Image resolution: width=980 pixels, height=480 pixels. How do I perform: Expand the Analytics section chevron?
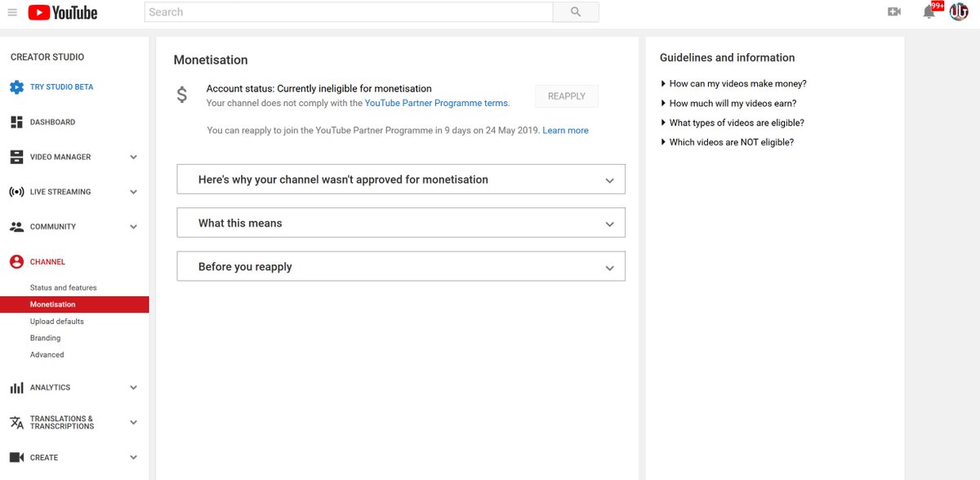tap(133, 388)
